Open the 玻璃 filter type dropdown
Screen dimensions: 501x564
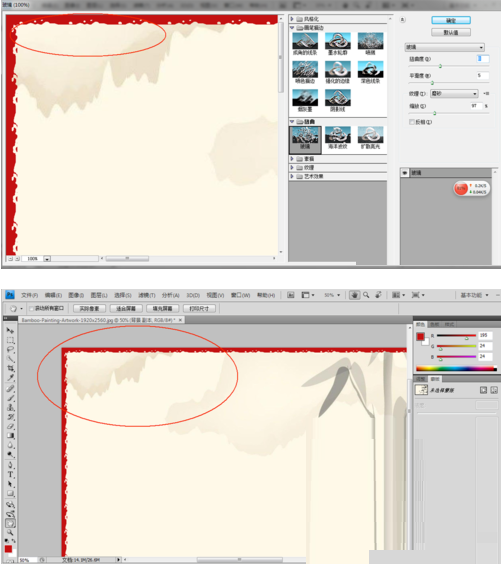pos(445,47)
